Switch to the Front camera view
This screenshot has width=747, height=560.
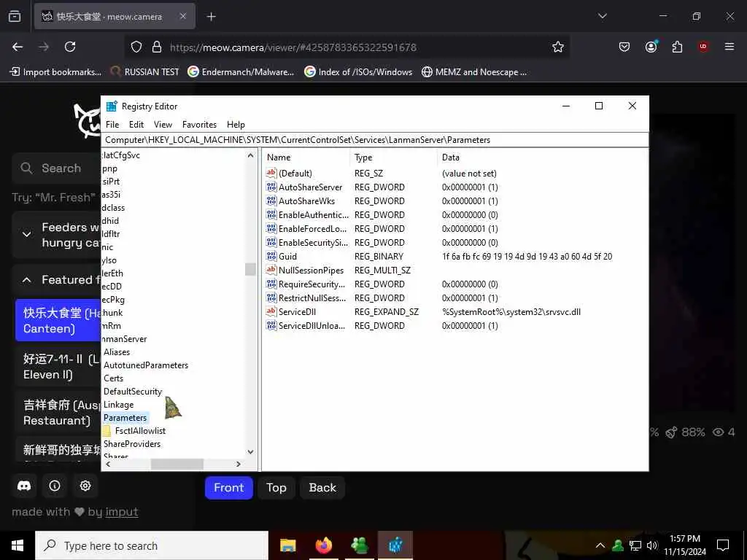[x=228, y=488]
